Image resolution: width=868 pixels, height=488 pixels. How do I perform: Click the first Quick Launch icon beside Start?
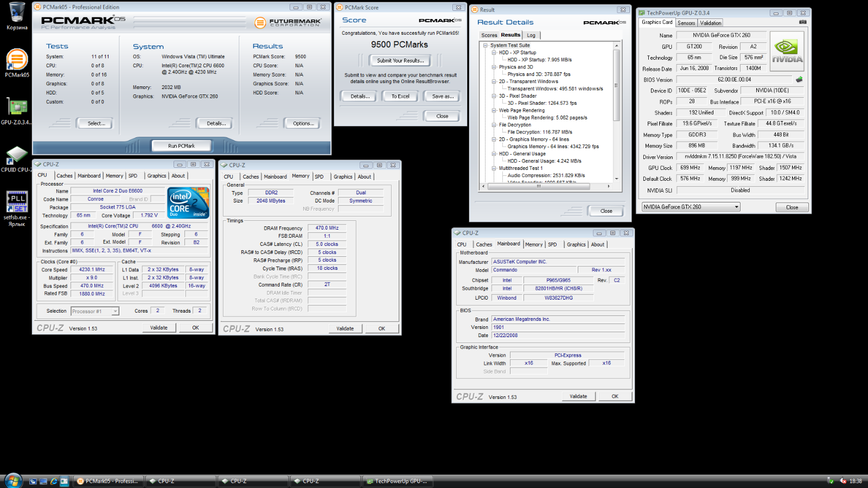[33, 481]
